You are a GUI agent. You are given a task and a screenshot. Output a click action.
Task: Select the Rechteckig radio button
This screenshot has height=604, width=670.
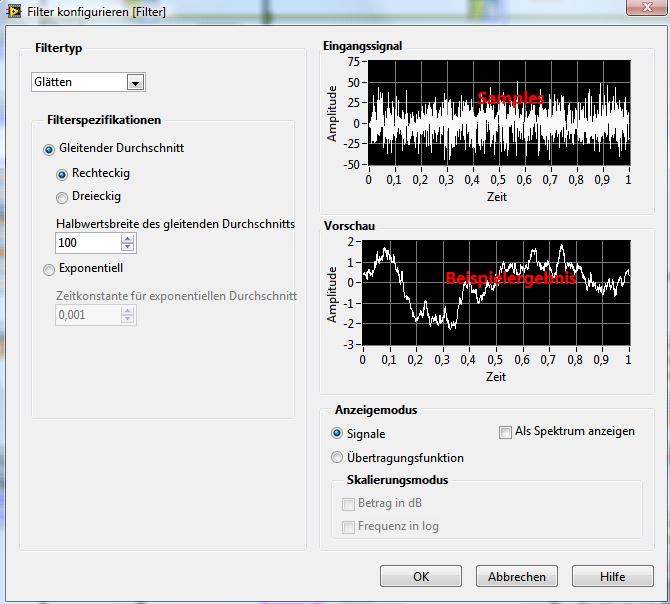[x=62, y=175]
